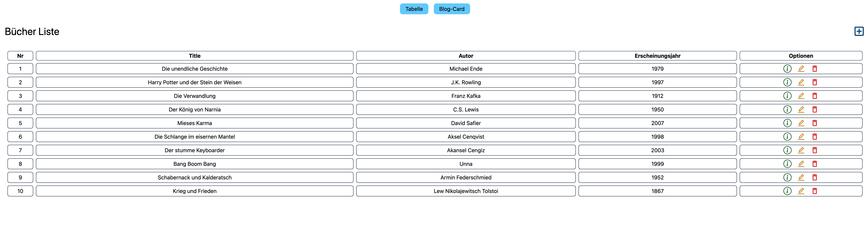The image size is (868, 246).
Task: Click the Erscheinungsjahr column header
Action: click(x=657, y=56)
